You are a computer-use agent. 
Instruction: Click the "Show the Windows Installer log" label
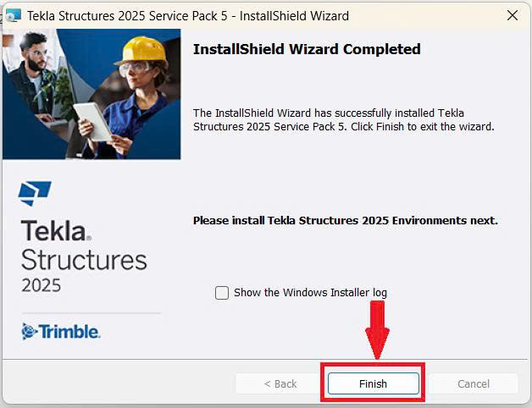tap(310, 293)
